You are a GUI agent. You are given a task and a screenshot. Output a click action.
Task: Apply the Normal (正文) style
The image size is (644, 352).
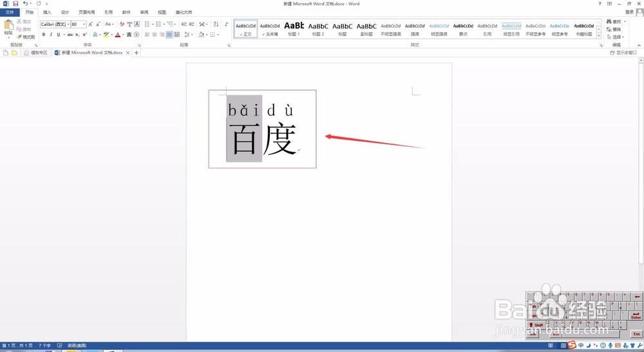pyautogui.click(x=245, y=29)
